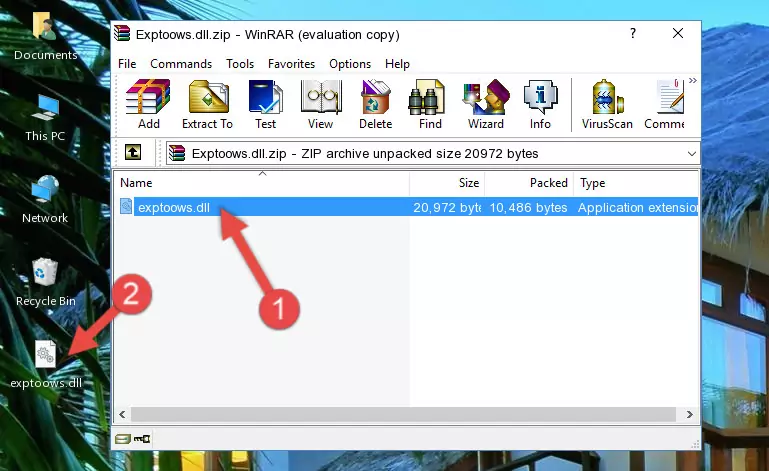Open the File menu
Screen dimensions: 769x471
[127, 64]
